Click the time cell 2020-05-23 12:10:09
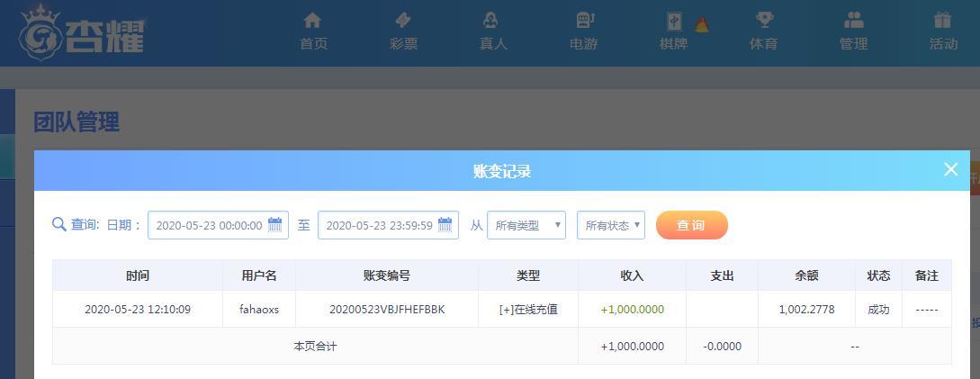Image resolution: width=980 pixels, height=379 pixels. point(138,309)
